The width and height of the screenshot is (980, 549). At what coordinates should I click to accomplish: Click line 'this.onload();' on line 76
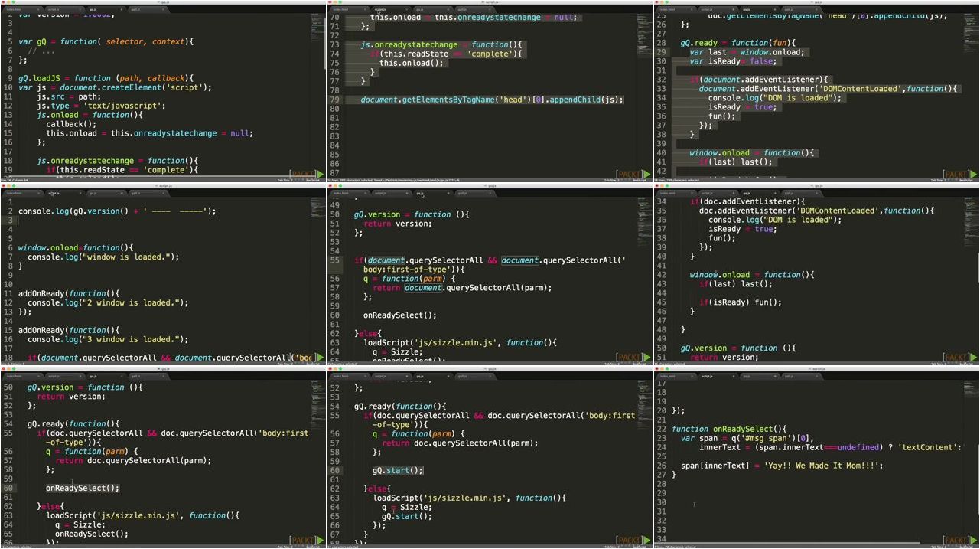412,63
